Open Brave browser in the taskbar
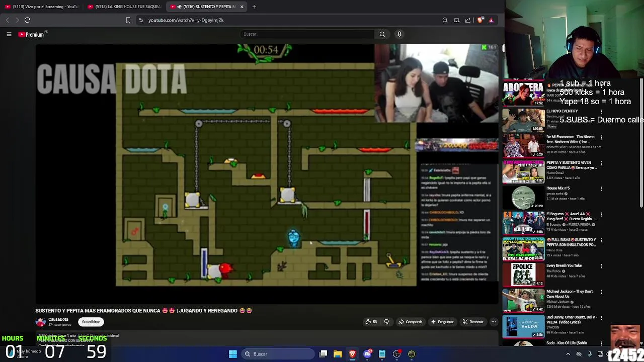This screenshot has height=362, width=644. (353, 354)
